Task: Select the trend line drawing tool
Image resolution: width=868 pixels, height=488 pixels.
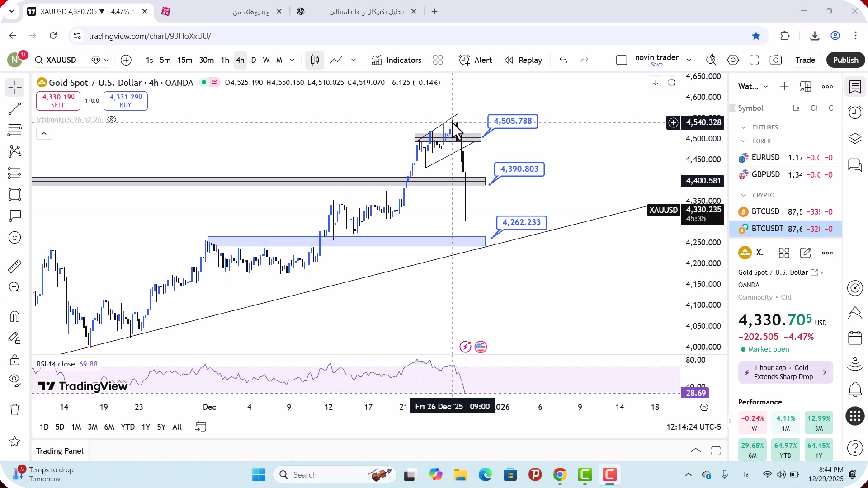Action: pos(14,108)
